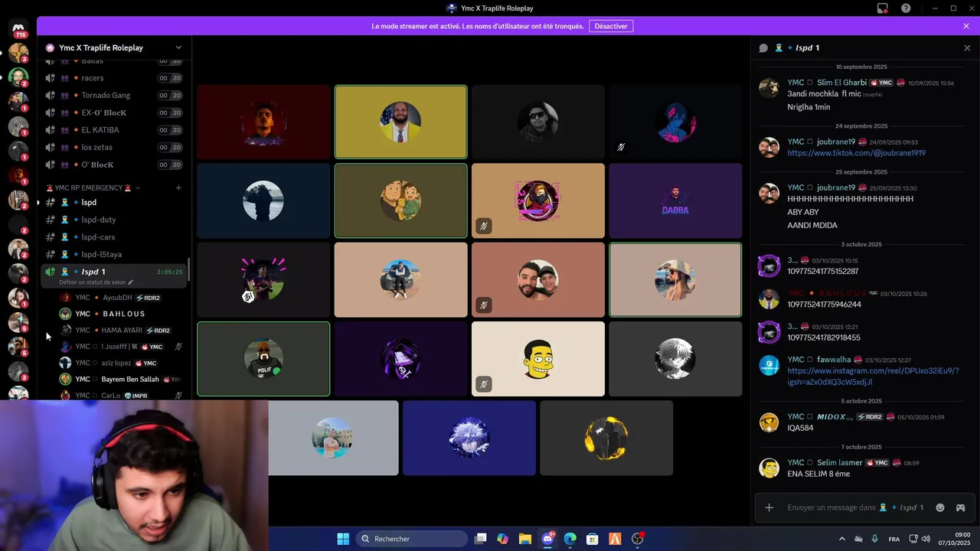Open Microsoft Edge from taskbar

coord(570,539)
